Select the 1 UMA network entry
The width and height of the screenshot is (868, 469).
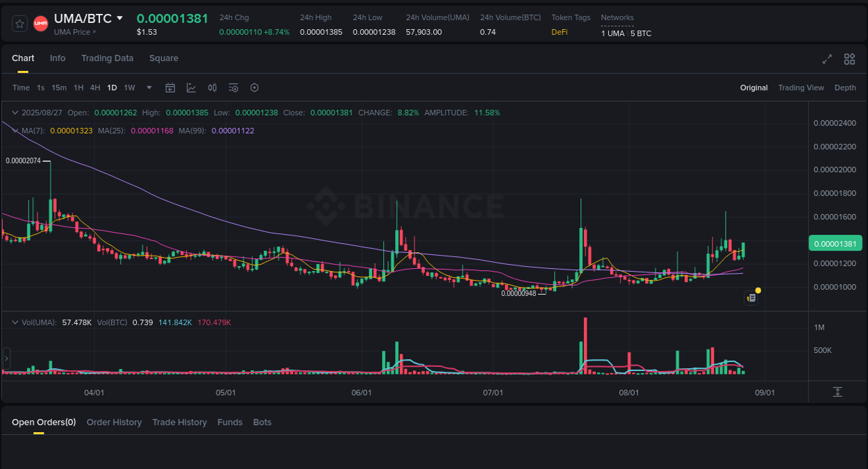(x=612, y=33)
